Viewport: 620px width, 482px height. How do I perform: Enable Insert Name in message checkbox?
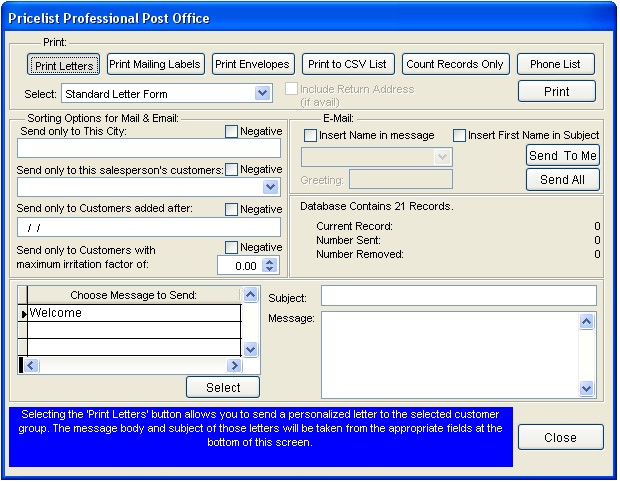pos(311,136)
